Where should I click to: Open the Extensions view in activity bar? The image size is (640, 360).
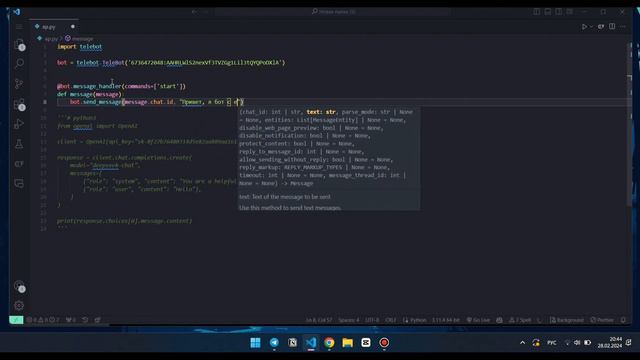19,104
